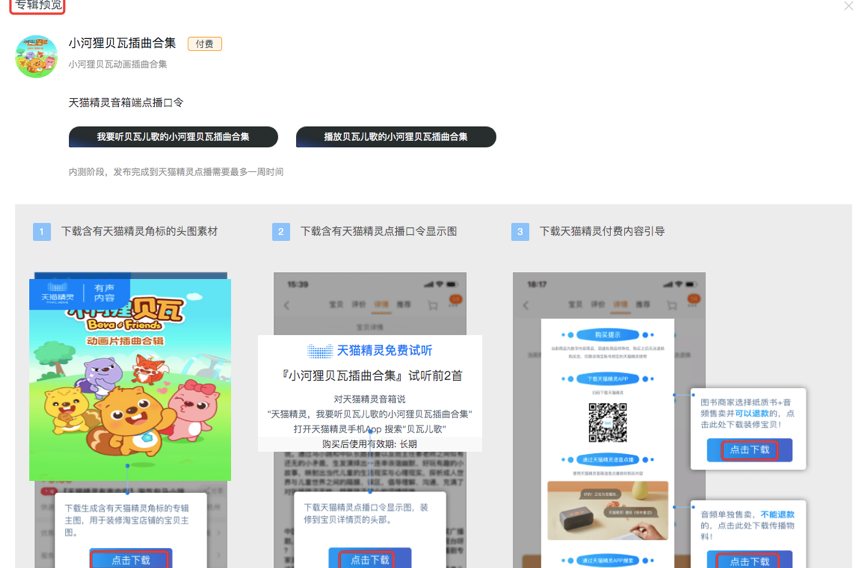Viewport: 864px width, 568px height.
Task: Click the 『小河狸贝瓦插曲合集』试听前2首 text
Action: coord(371,376)
